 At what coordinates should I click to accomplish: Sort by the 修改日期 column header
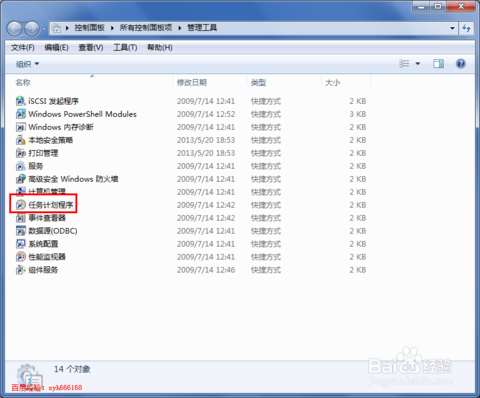(192, 82)
